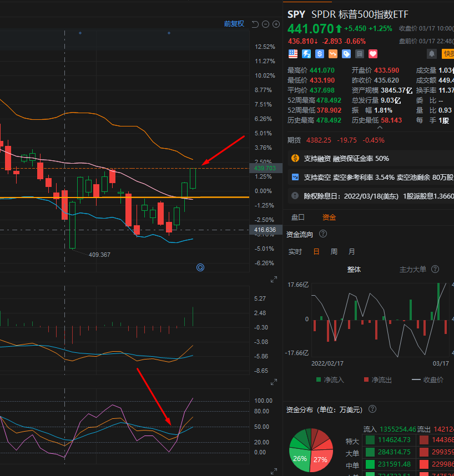Click the last price 441.070
The height and width of the screenshot is (476, 454).
311,29
